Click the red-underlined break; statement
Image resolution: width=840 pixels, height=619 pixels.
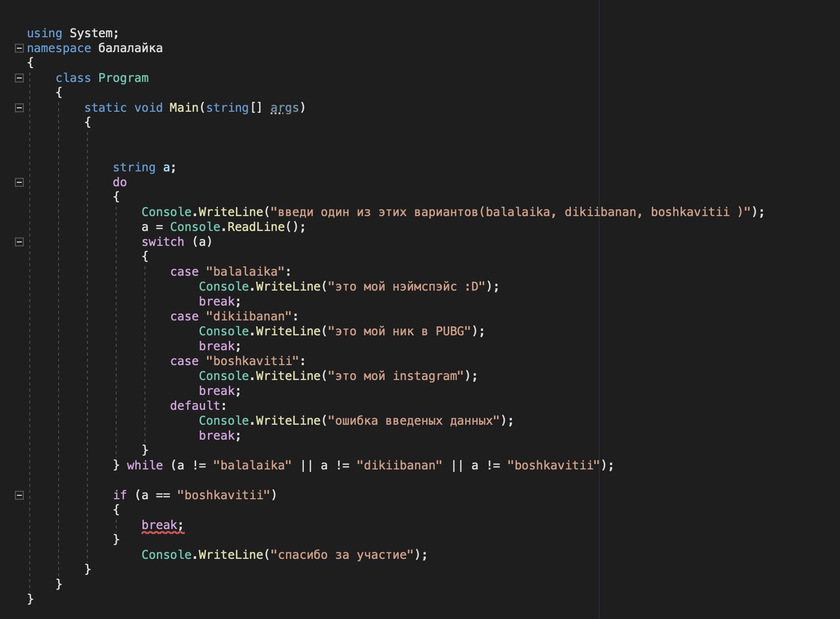163,525
